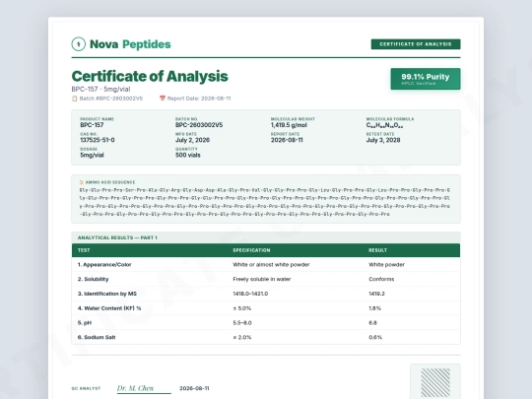This screenshot has width=532, height=399.
Task: Click the Batch #BPC-2603002V5 text under title
Action: 111,99
